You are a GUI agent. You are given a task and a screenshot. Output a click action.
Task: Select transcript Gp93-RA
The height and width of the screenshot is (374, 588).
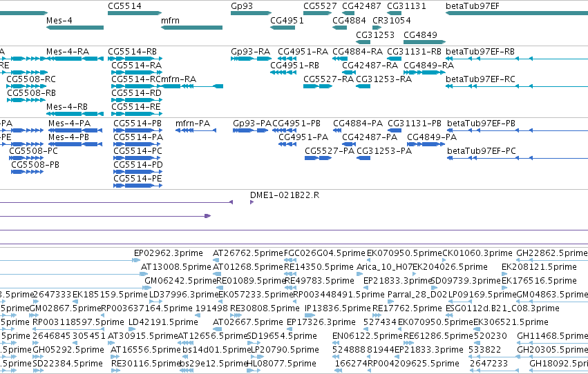coord(251,59)
